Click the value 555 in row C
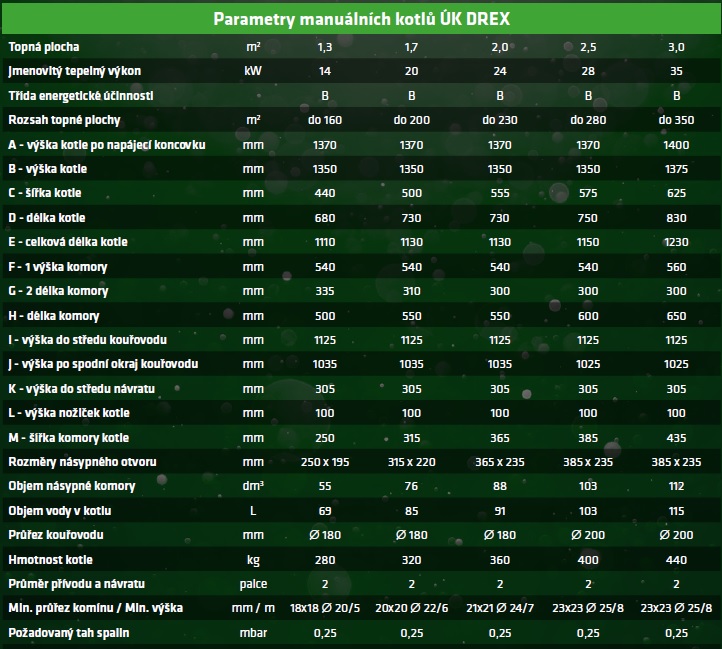 (500, 193)
